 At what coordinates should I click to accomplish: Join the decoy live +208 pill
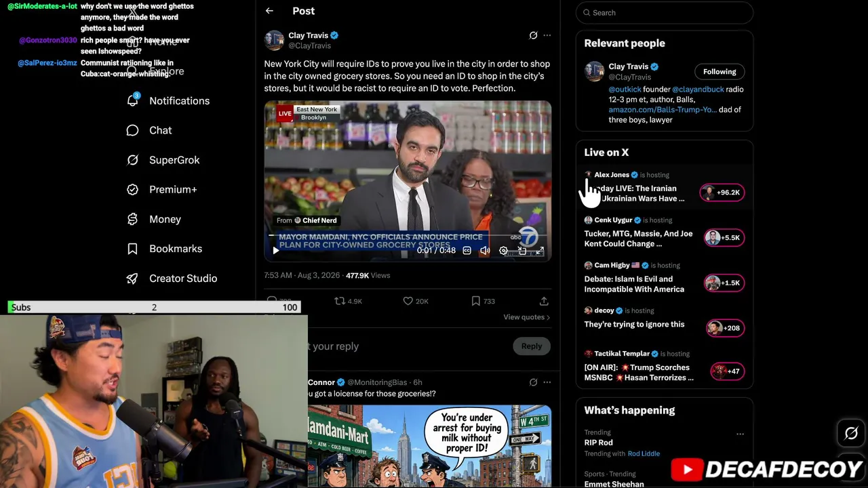(x=725, y=328)
